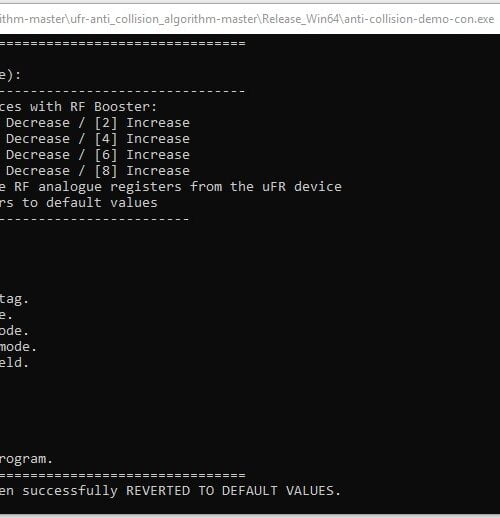Click the [4] Increase option text
The height and width of the screenshot is (518, 500).
pyautogui.click(x=142, y=139)
